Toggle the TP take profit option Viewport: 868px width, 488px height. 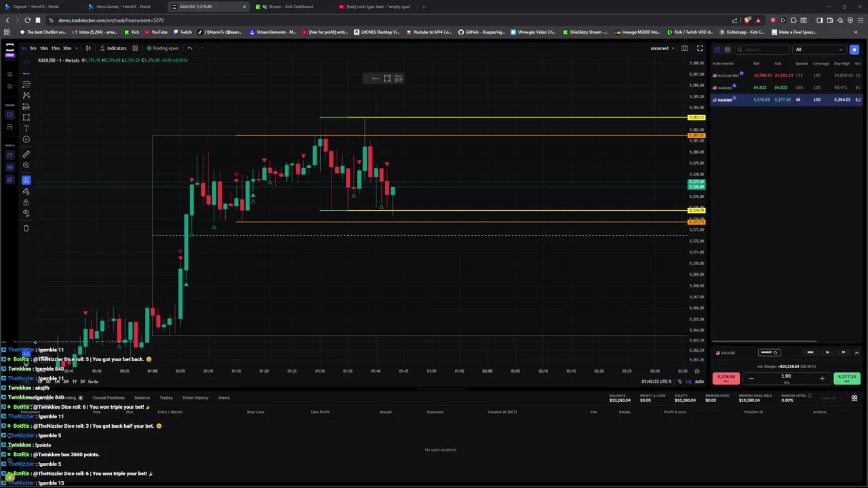844,352
